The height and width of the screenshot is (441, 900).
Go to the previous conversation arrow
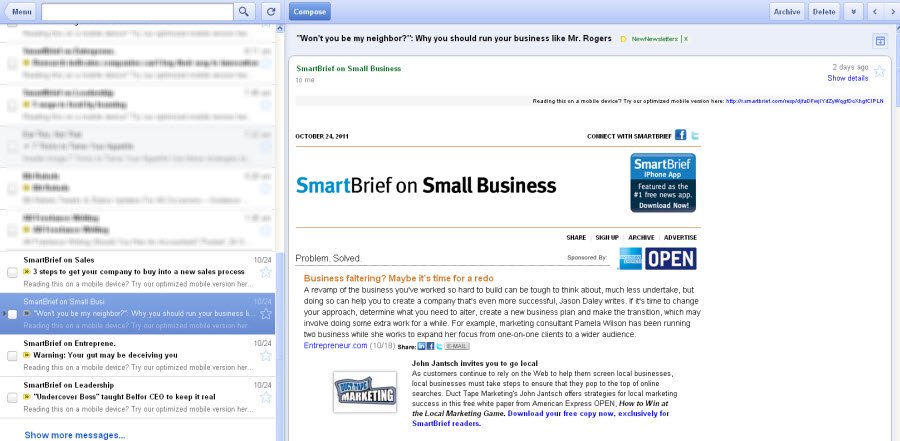coord(875,11)
